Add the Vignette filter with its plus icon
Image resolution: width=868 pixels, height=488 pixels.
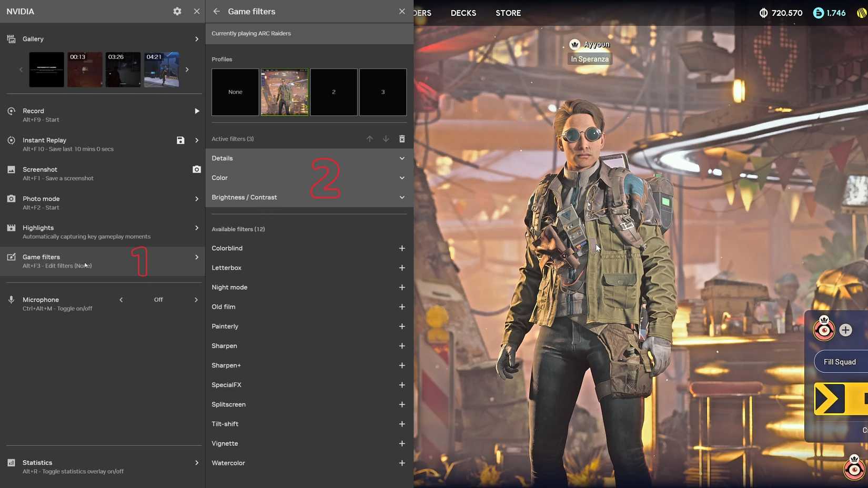point(402,443)
